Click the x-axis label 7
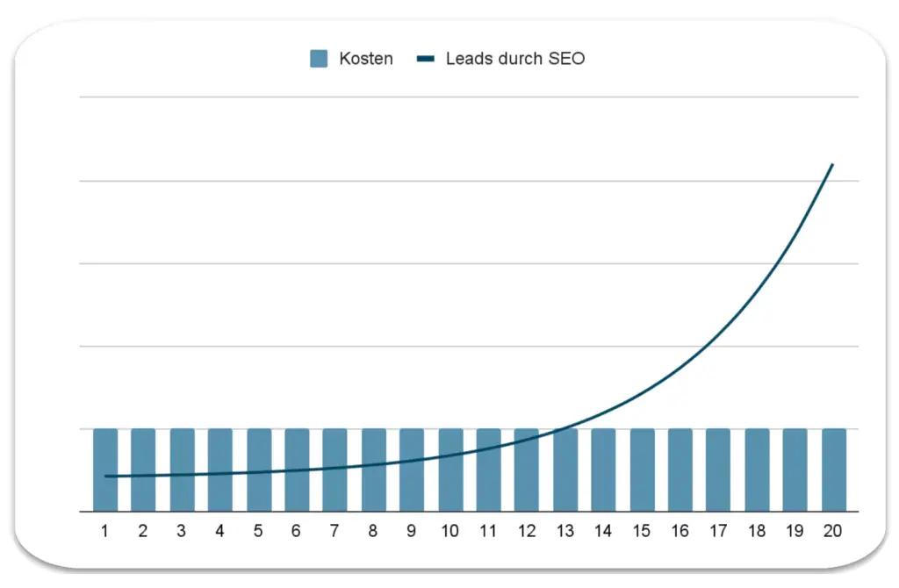Viewport: 899px width, 588px height. click(334, 531)
